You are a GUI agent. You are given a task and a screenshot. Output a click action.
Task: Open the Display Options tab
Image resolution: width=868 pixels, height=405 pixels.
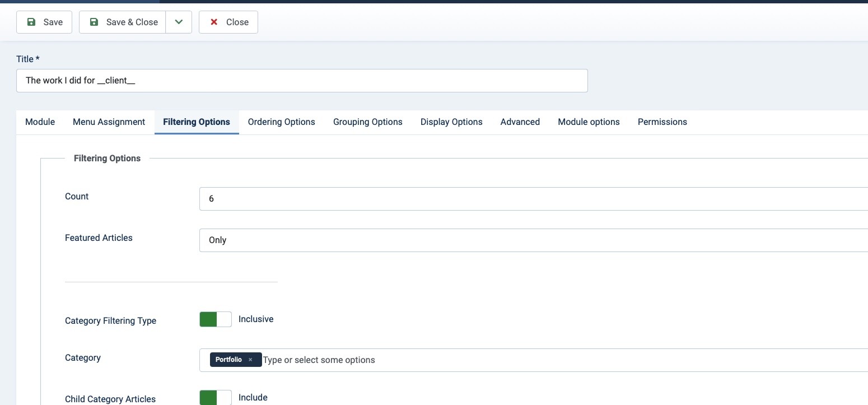pos(451,122)
